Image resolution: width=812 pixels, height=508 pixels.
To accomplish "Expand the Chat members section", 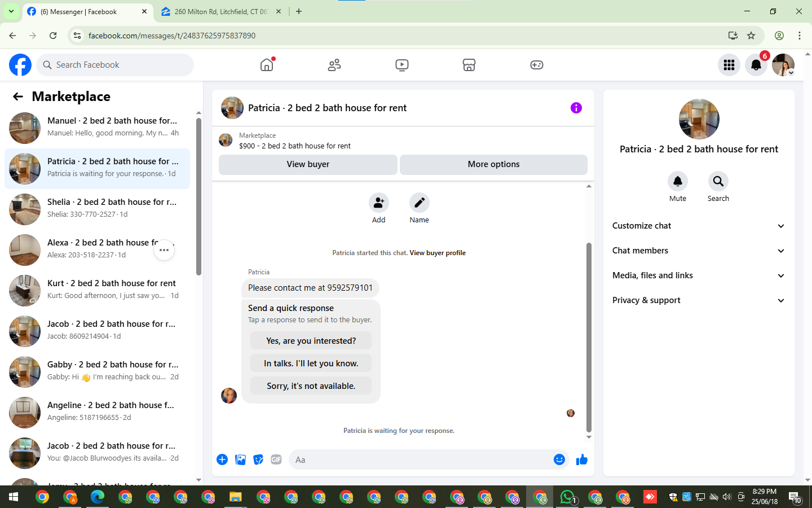I will coord(699,251).
